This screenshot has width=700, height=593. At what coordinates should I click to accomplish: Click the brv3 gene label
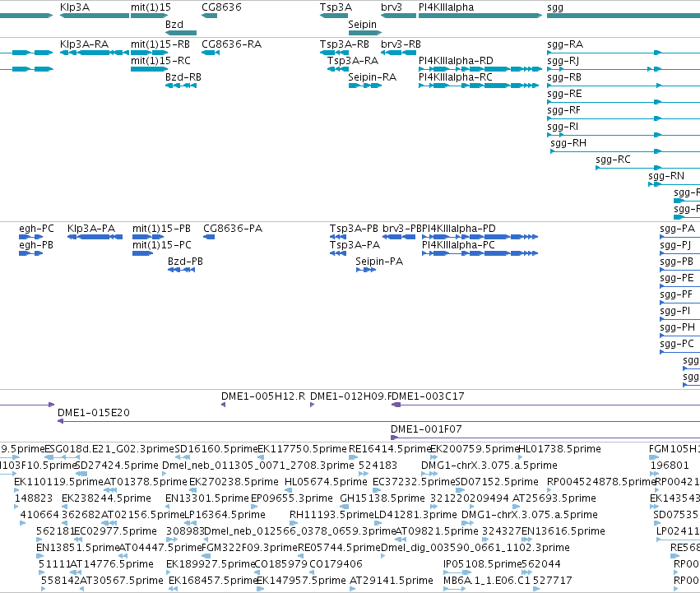(x=392, y=7)
